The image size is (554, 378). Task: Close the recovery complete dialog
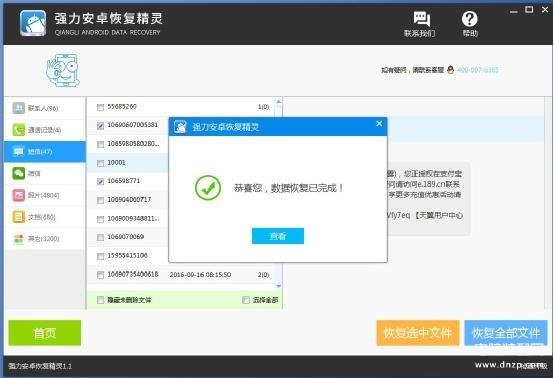tap(379, 124)
